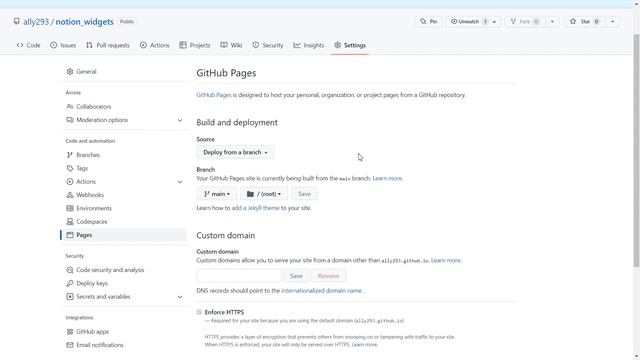Click the repository icon beside ally293

(x=16, y=21)
